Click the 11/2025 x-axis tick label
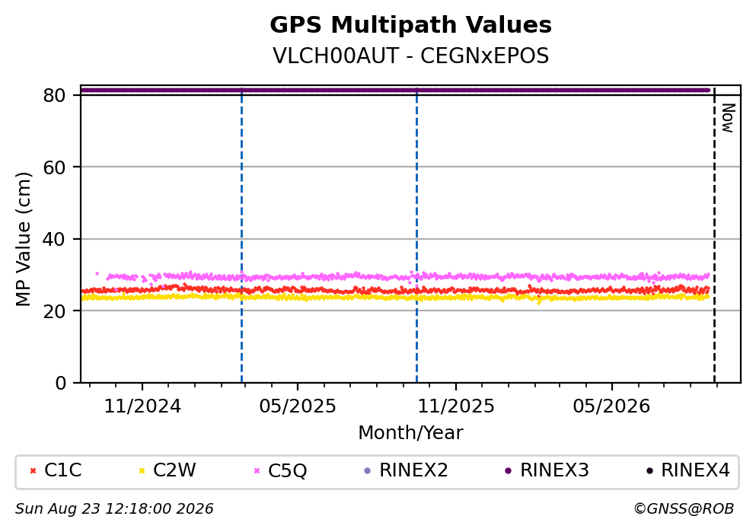The width and height of the screenshot is (756, 532). (456, 406)
